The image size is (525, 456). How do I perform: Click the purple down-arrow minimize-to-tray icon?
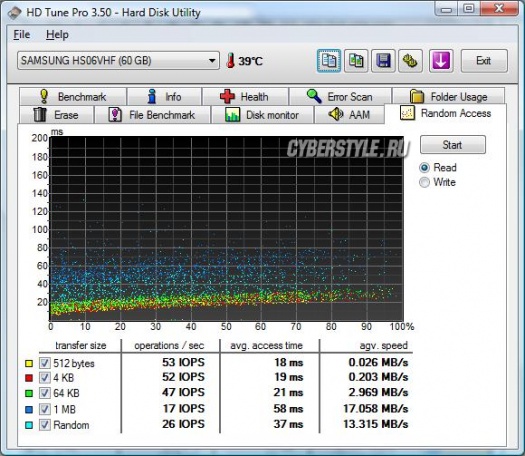tap(441, 61)
